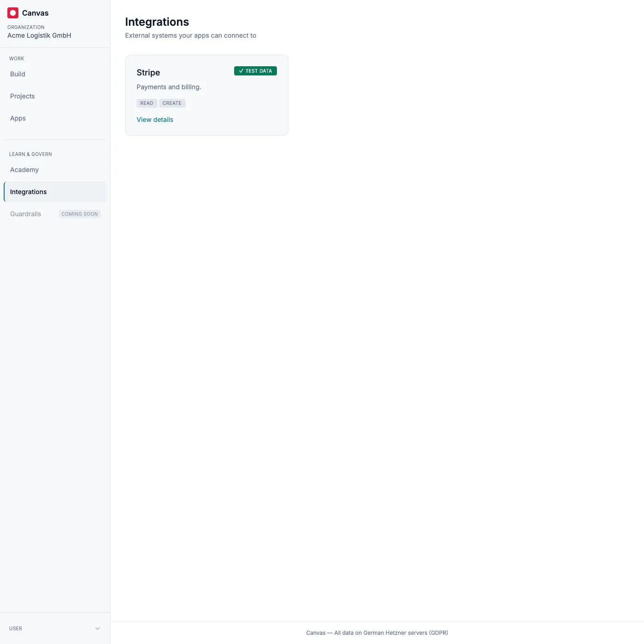
Task: Click the Stripe card title
Action: [x=148, y=73]
